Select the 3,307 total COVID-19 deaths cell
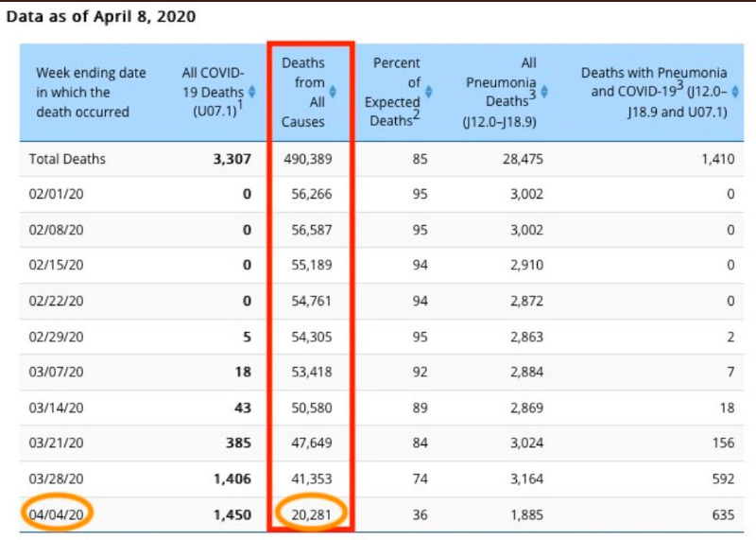756x540 pixels. pyautogui.click(x=232, y=159)
